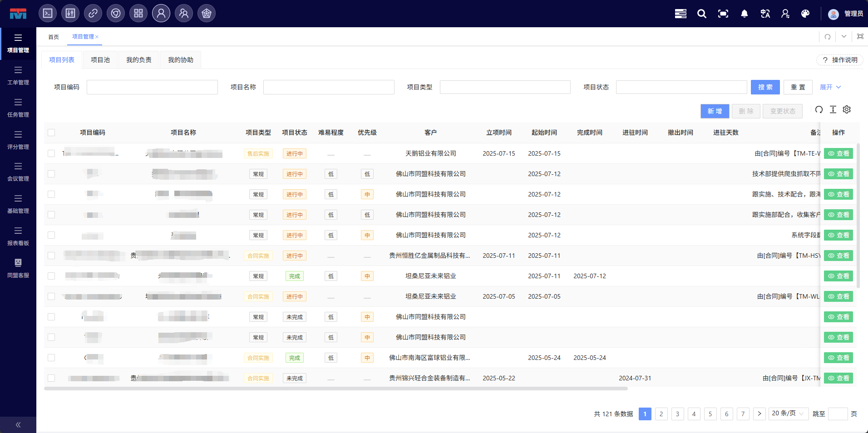Open the notification bell icon
Image resolution: width=868 pixels, height=433 pixels.
(744, 14)
